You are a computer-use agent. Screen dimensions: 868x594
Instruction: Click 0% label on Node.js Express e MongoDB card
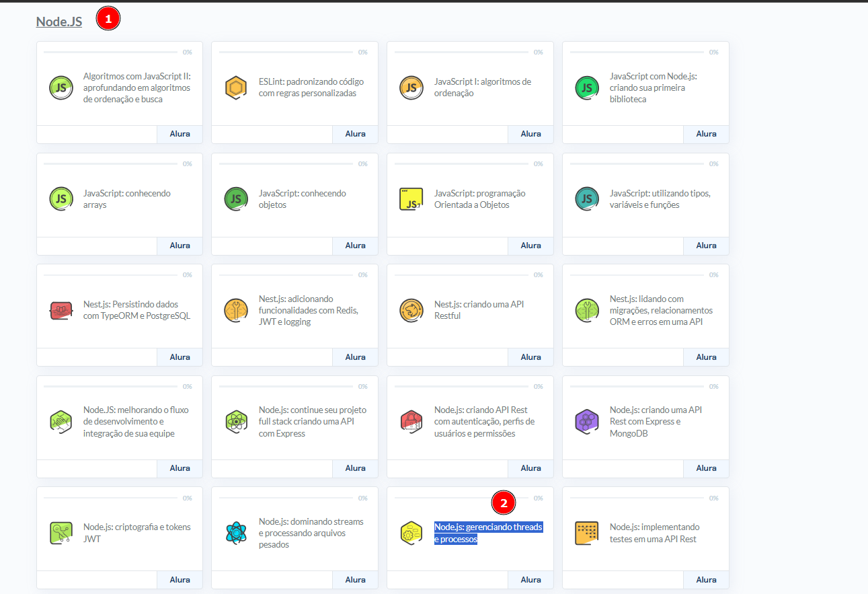point(714,386)
